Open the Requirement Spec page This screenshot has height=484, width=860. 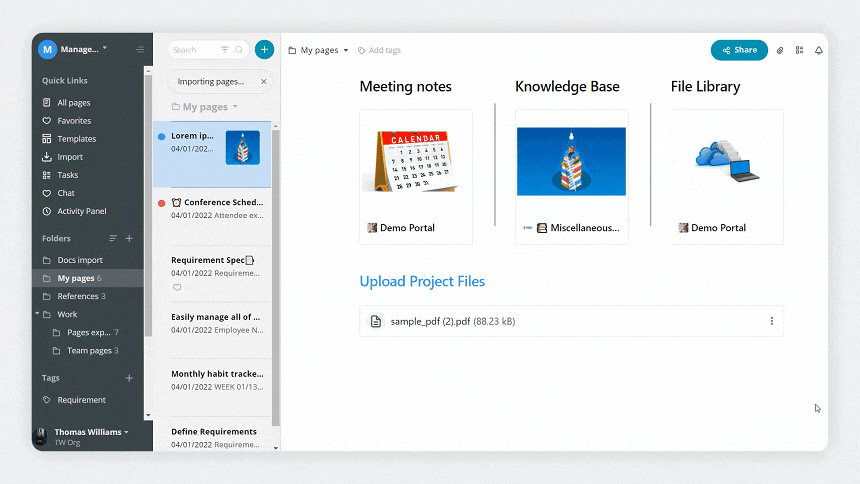pyautogui.click(x=212, y=273)
